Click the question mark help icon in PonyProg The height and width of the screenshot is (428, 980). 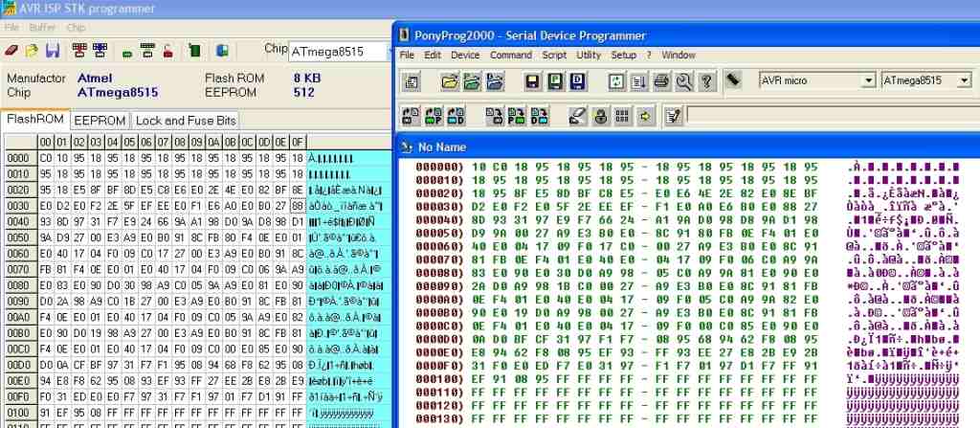pyautogui.click(x=706, y=81)
